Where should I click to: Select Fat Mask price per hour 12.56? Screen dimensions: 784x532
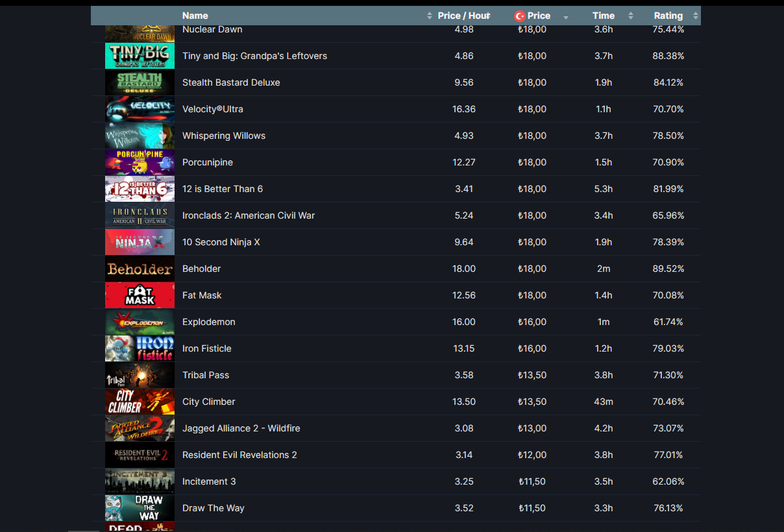(x=464, y=295)
